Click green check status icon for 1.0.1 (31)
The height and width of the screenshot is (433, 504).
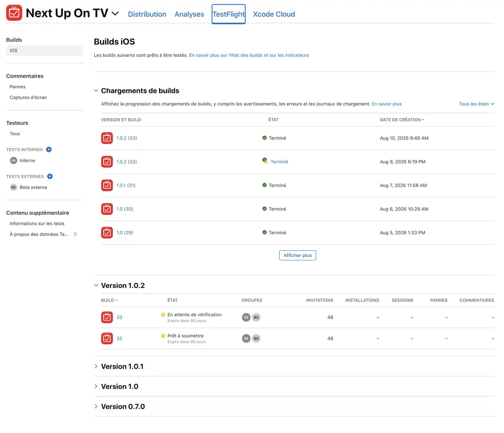point(265,185)
